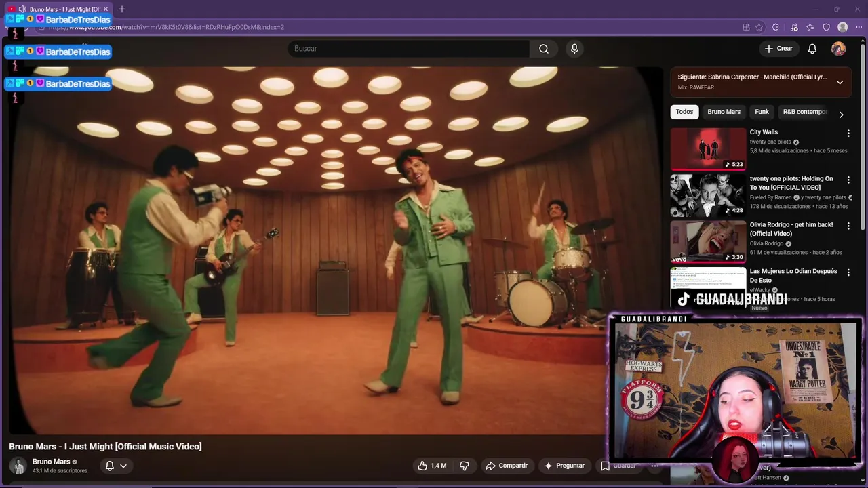Select the Funk filter chip
868x488 pixels.
click(x=762, y=112)
